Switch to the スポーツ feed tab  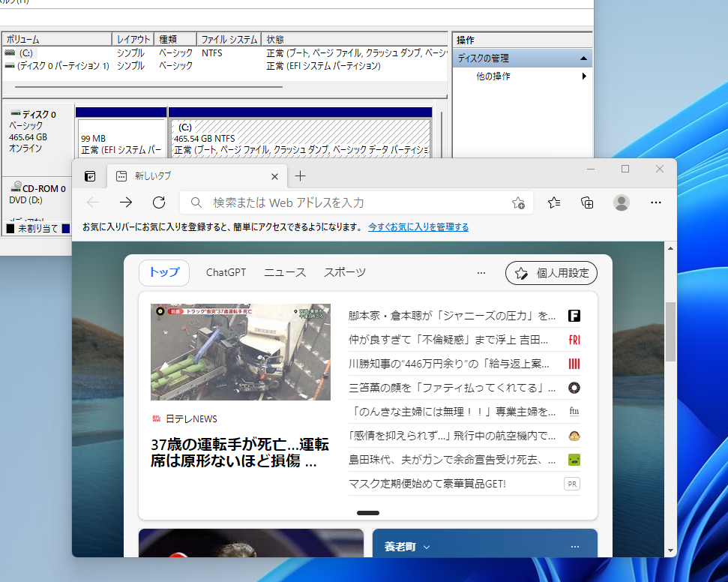click(344, 273)
